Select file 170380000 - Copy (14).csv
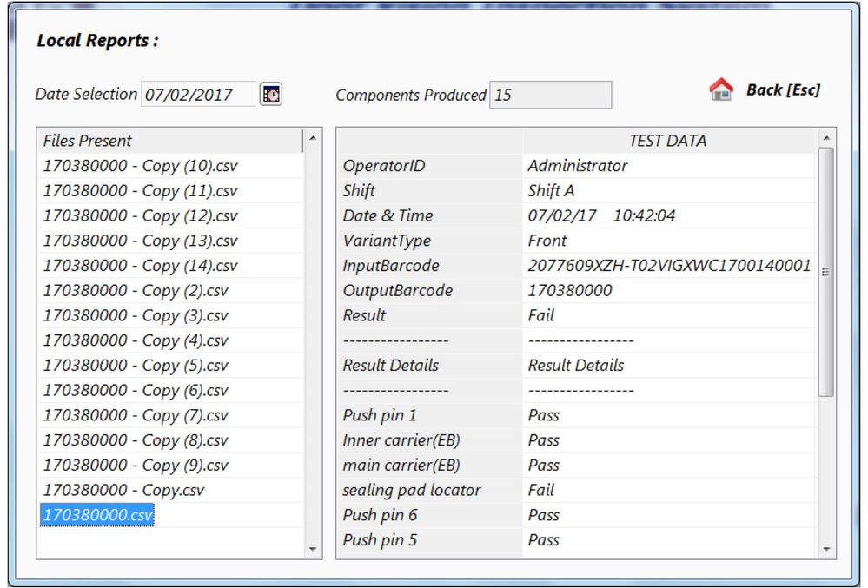This screenshot has height=588, width=868. point(170,266)
